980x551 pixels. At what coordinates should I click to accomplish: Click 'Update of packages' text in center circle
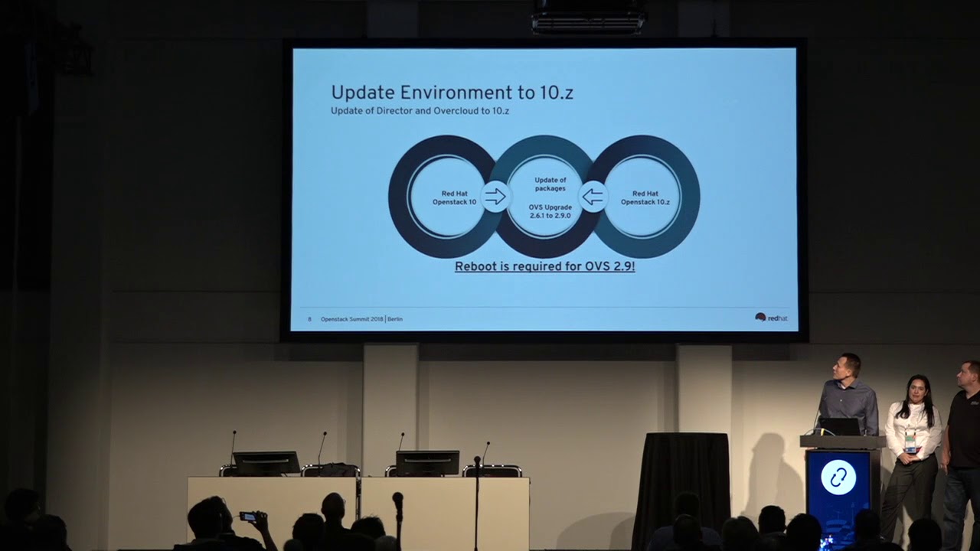click(x=550, y=184)
